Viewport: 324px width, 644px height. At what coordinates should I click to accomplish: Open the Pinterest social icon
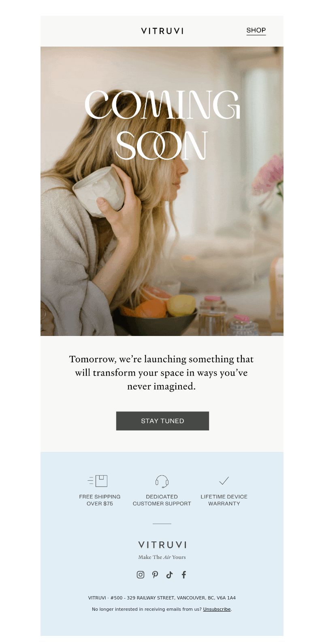tap(155, 574)
